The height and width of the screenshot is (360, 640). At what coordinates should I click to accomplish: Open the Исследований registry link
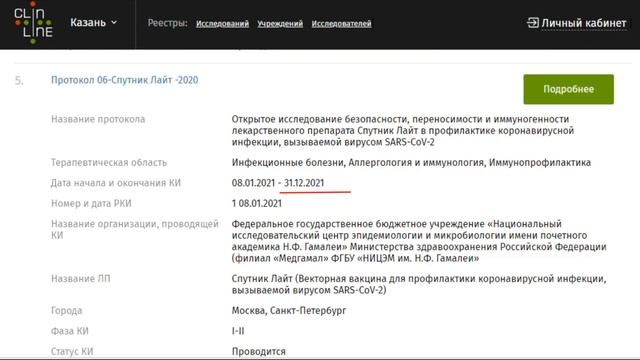(222, 24)
